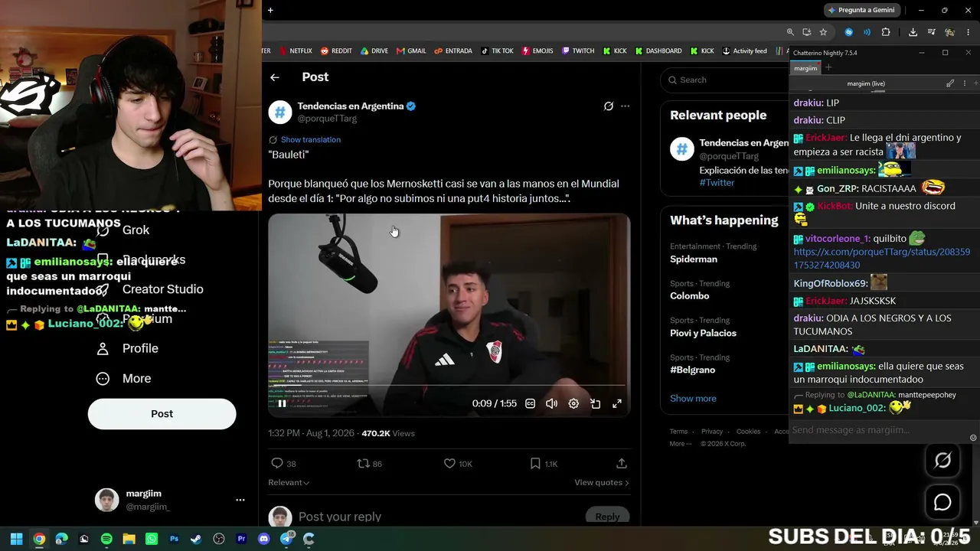The width and height of the screenshot is (980, 551).
Task: Open Chrome's zoom magnifier icon
Action: [x=790, y=32]
